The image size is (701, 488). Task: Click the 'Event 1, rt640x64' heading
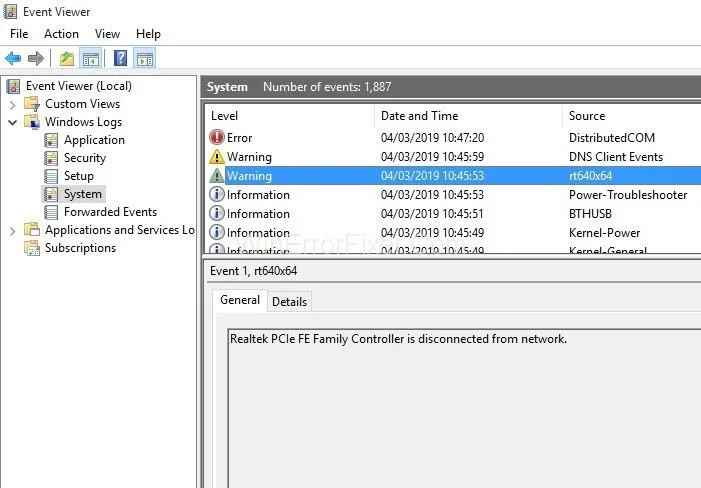(253, 271)
